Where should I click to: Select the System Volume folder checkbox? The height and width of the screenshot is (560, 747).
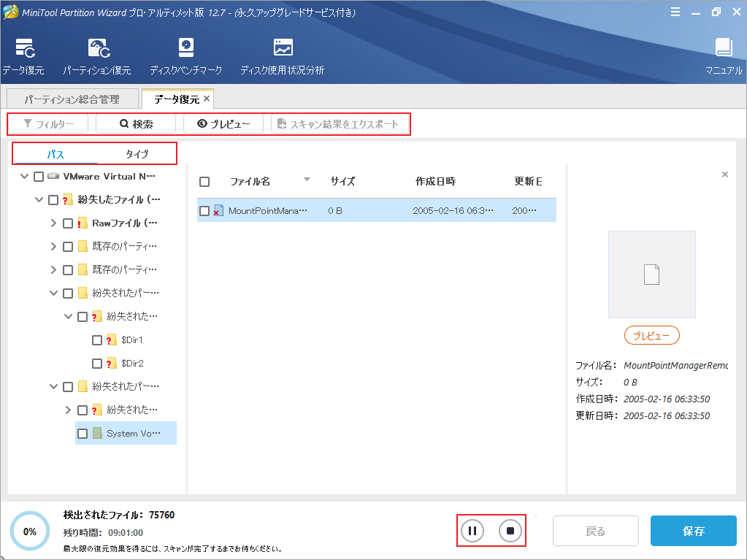tap(83, 433)
